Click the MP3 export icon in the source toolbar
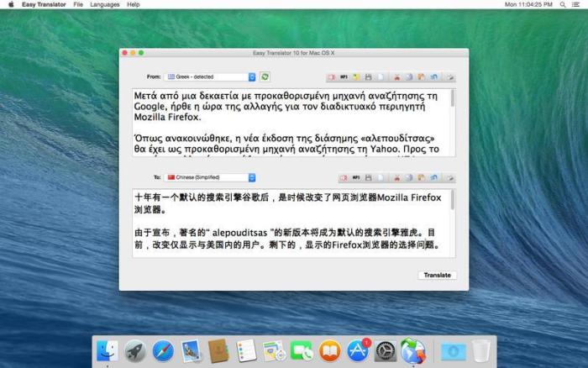 coord(344,77)
